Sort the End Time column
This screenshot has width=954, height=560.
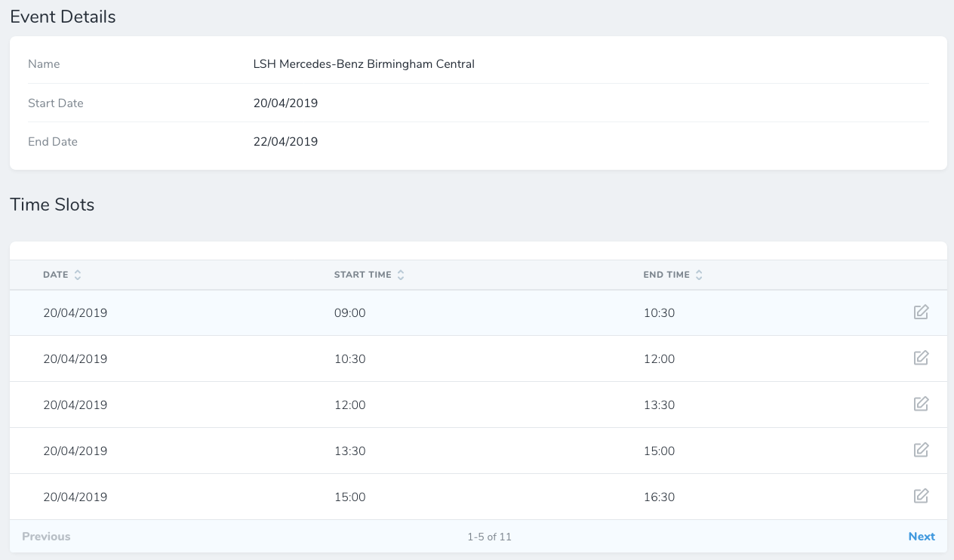click(x=673, y=274)
